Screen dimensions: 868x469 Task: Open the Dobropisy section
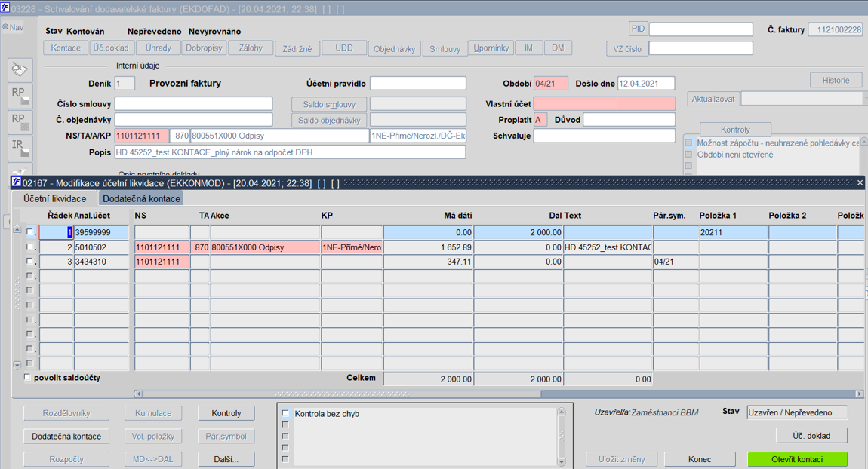pyautogui.click(x=204, y=48)
